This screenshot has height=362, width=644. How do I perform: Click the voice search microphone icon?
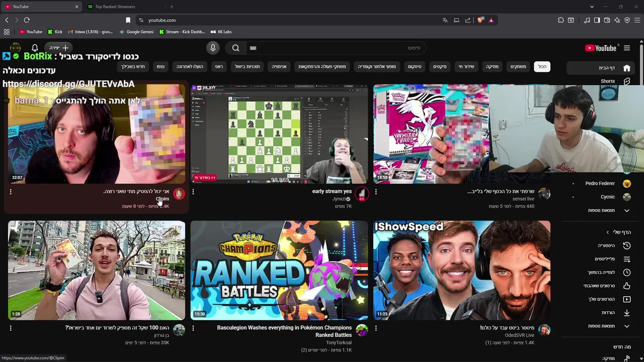pyautogui.click(x=213, y=48)
